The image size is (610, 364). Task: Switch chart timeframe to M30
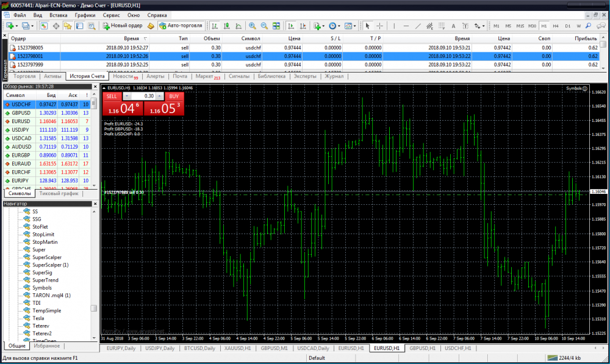[532, 26]
